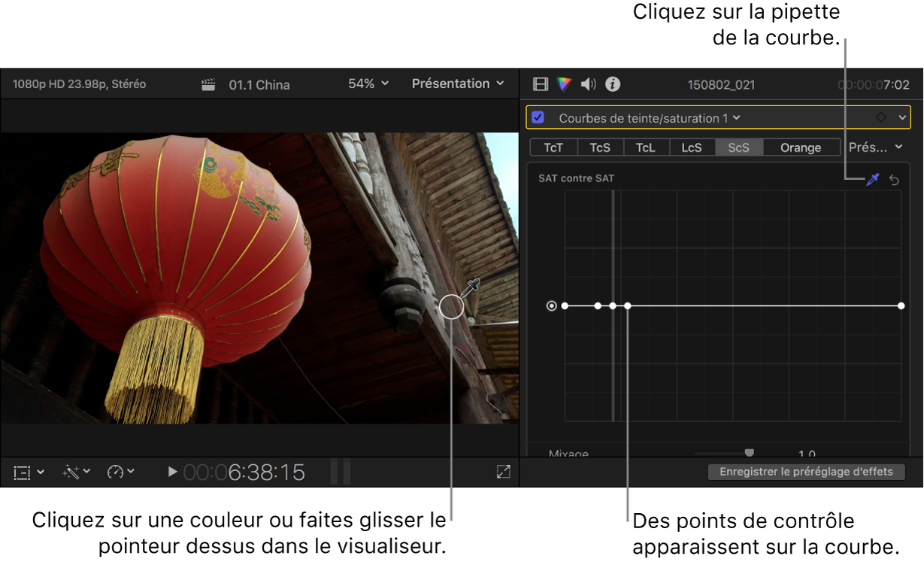924x562 pixels.
Task: Open the color inspector triangle icon
Action: (565, 84)
